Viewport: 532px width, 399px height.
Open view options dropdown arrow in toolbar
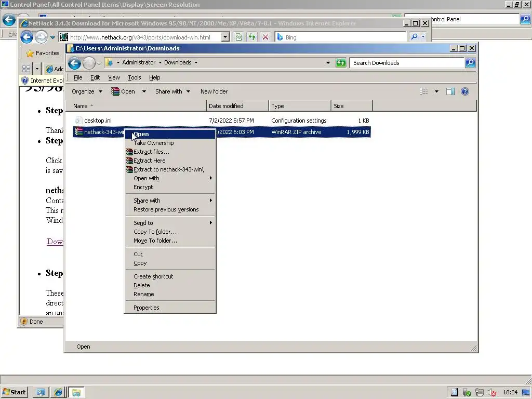436,91
